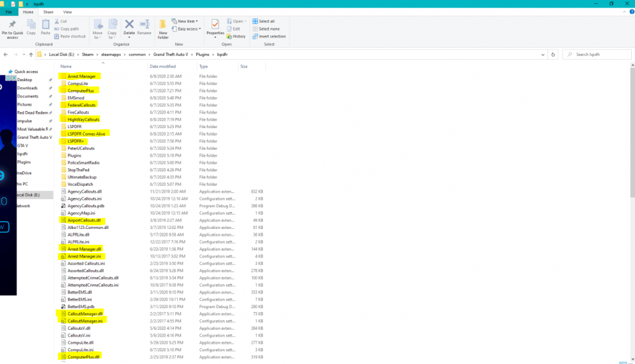Pin folder to Quick access
Image resolution: width=635 pixels, height=364 pixels.
pos(12,29)
